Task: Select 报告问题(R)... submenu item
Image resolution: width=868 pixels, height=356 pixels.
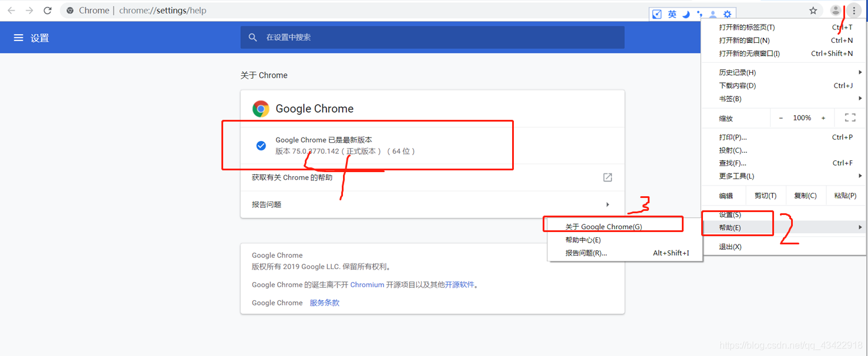Action: tap(625, 253)
